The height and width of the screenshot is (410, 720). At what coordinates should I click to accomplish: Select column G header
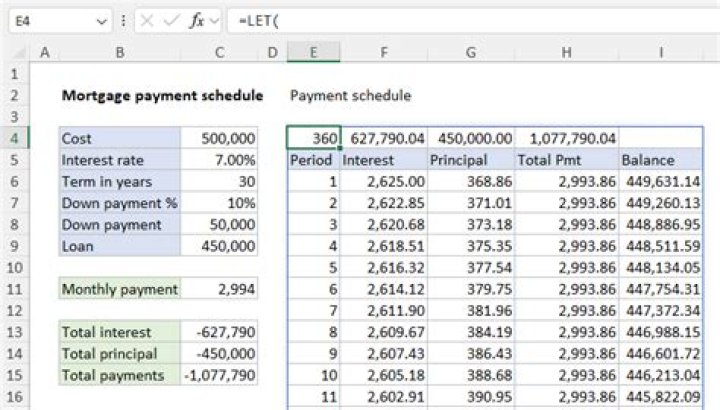471,52
